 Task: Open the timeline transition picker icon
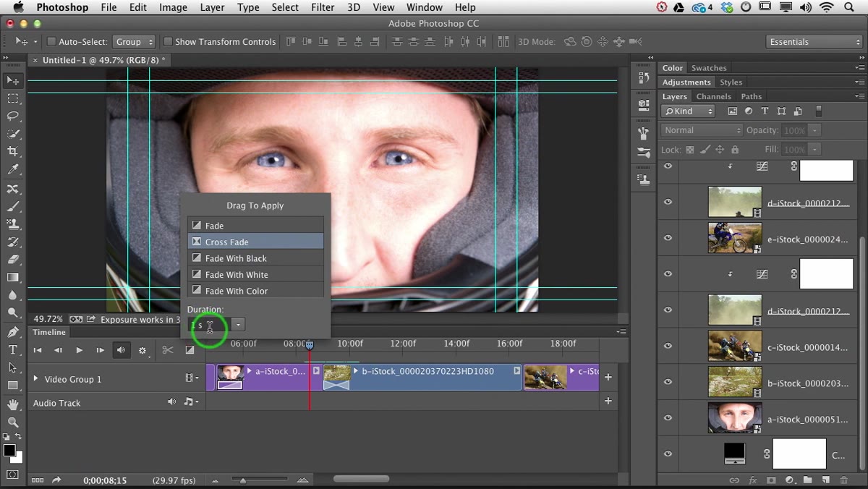190,350
